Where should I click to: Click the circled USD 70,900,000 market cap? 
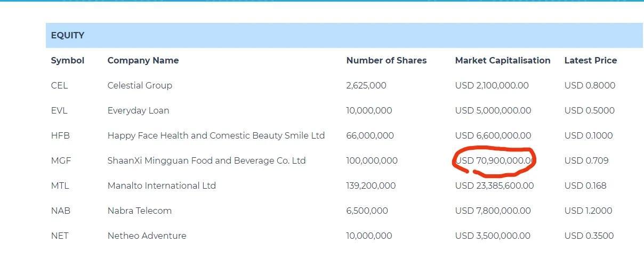tap(494, 161)
